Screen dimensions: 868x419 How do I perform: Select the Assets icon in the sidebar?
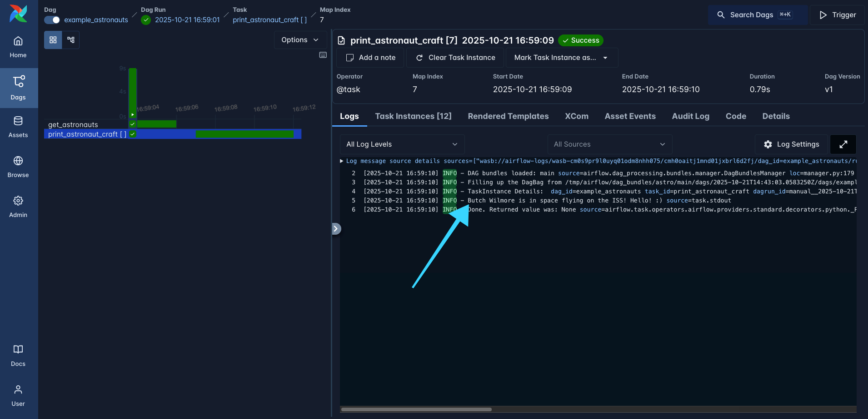click(x=18, y=126)
